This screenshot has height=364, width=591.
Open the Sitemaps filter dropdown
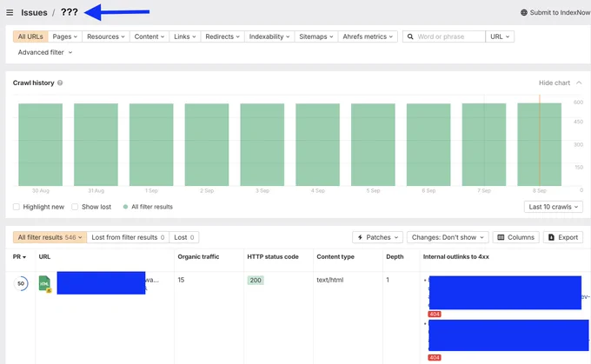[315, 36]
